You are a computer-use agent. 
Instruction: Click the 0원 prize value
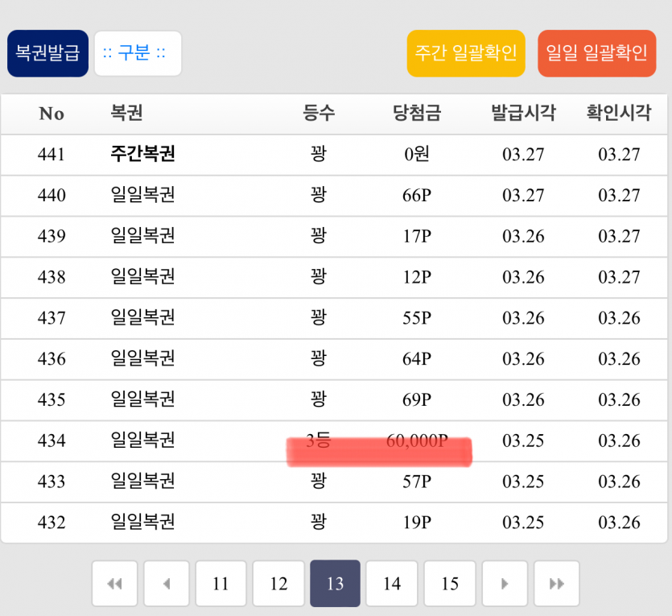coord(417,154)
